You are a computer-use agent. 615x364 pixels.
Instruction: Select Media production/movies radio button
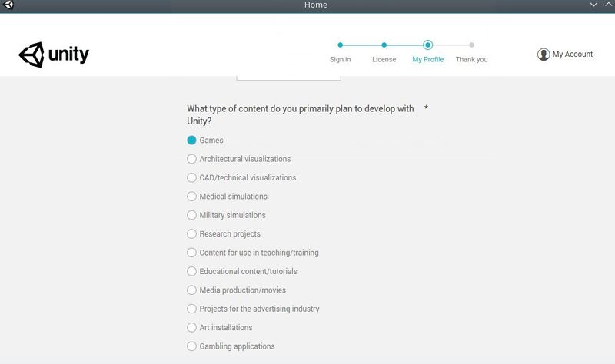(191, 290)
